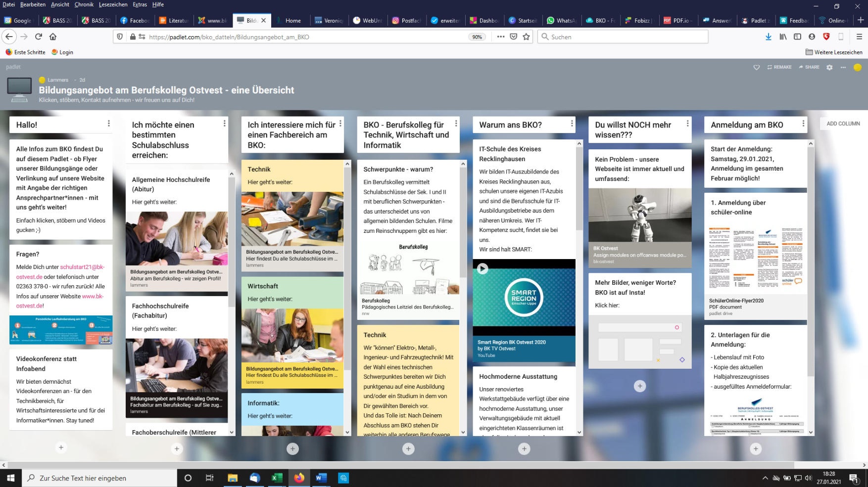Open Windows Start menu
Viewport: 868px width, 487px height.
[x=11, y=478]
